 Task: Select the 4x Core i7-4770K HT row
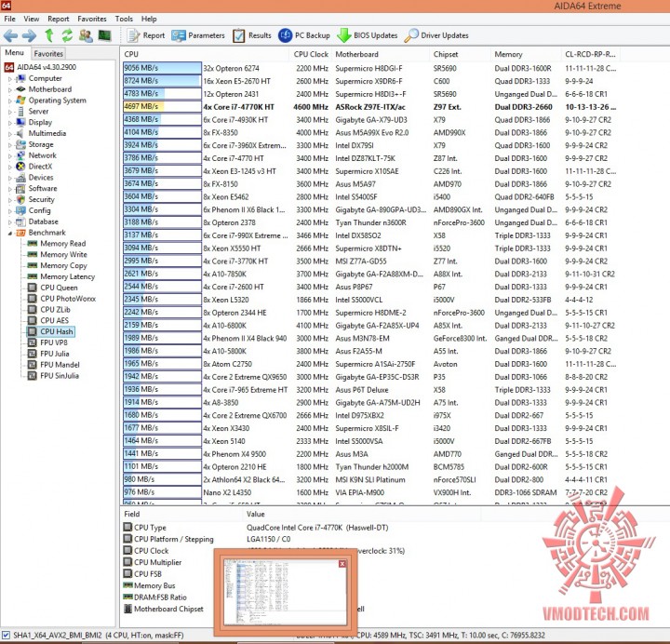[370, 107]
